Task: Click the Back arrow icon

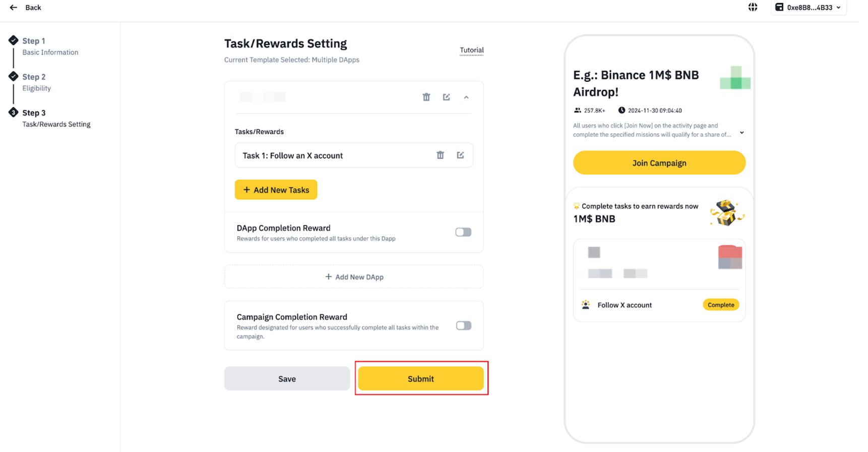Action: [x=14, y=8]
